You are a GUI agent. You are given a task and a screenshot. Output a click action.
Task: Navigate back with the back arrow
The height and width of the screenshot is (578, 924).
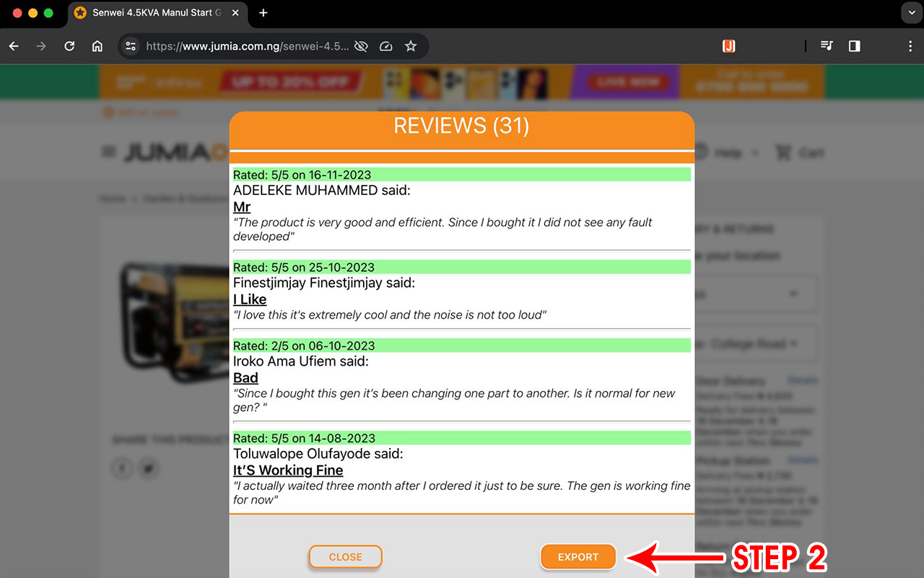[13, 46]
